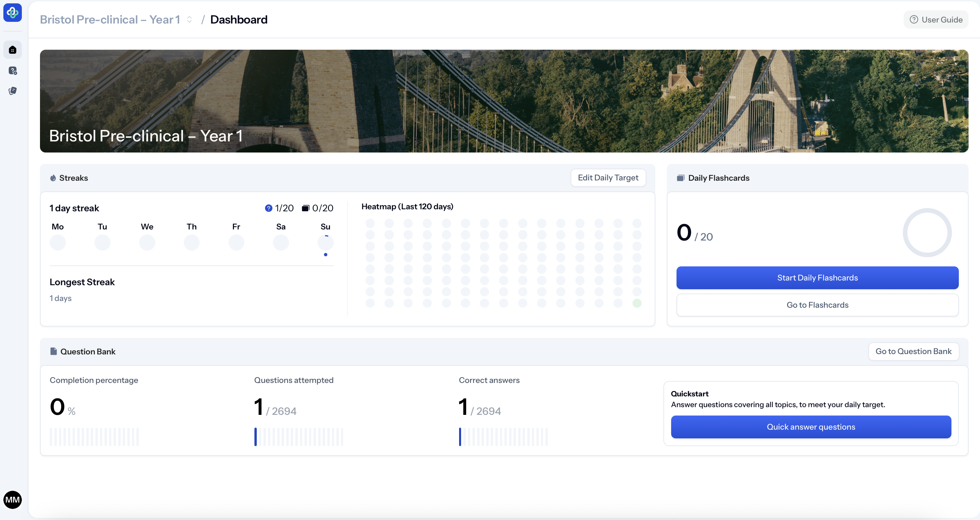The width and height of the screenshot is (980, 520).
Task: Open the home dashboard sidebar icon
Action: 12,50
